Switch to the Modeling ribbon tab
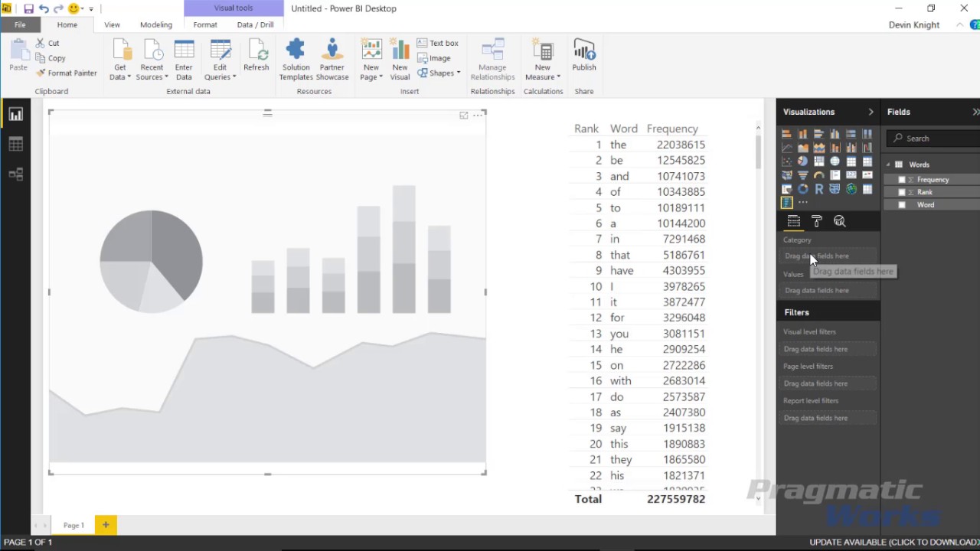Screen dimensions: 980x551 pyautogui.click(x=156, y=24)
